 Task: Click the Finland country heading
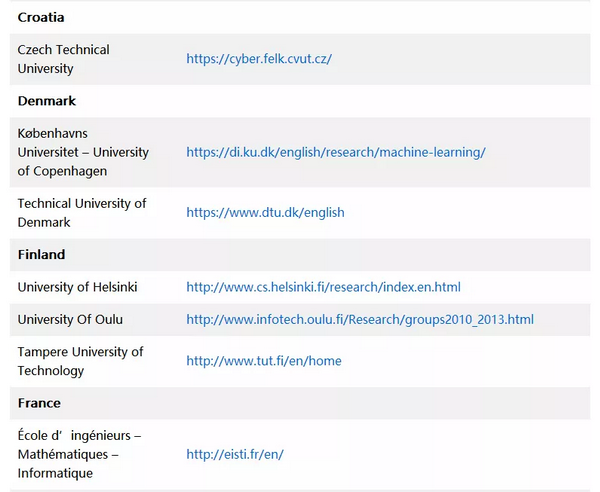tap(41, 255)
